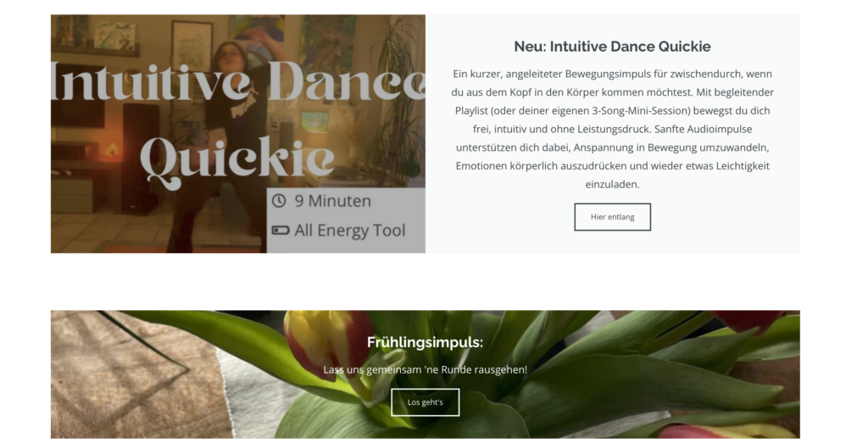868x443 pixels.
Task: Click the 'Neu: Intuitive Dance Quickie' heading
Action: tap(612, 47)
